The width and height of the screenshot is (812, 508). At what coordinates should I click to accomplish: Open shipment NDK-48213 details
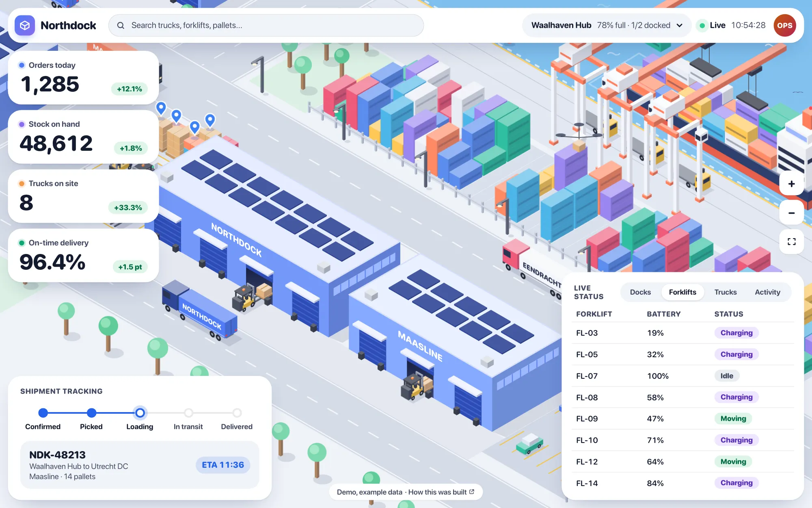tap(140, 465)
